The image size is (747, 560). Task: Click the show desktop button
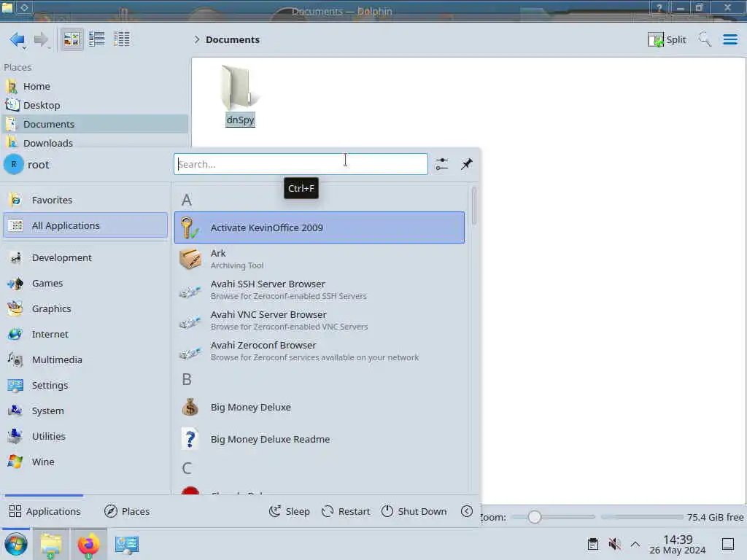coord(728,544)
